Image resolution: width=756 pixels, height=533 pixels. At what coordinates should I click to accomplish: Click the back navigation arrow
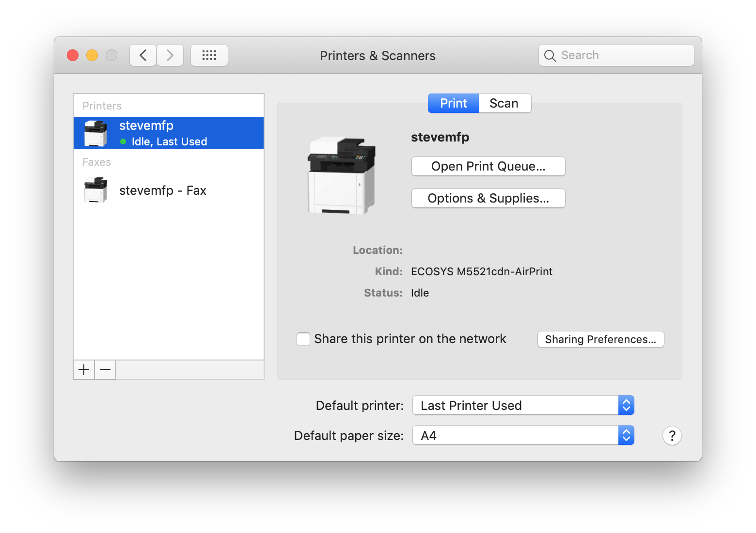(x=143, y=55)
